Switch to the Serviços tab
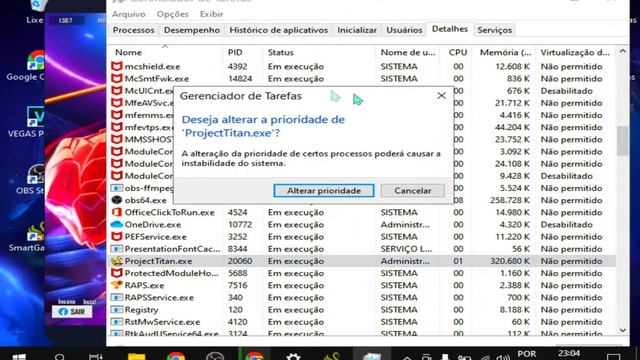Viewport: 640px width, 360px height. tap(494, 30)
